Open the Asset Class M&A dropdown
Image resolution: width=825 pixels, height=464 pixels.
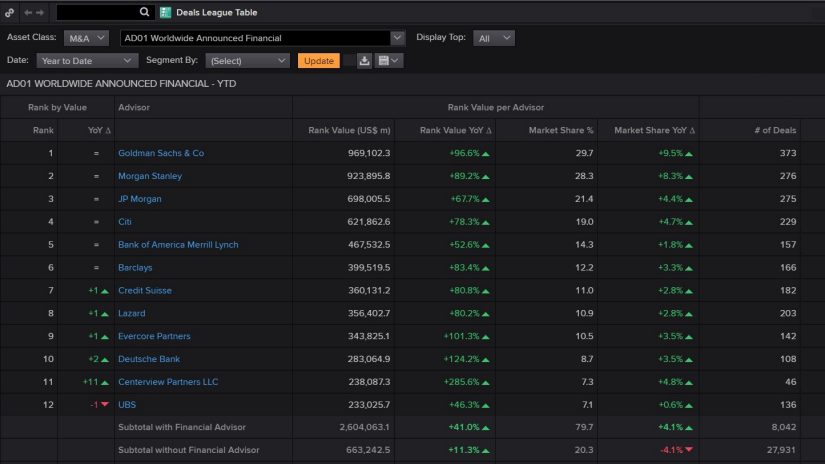(86, 38)
